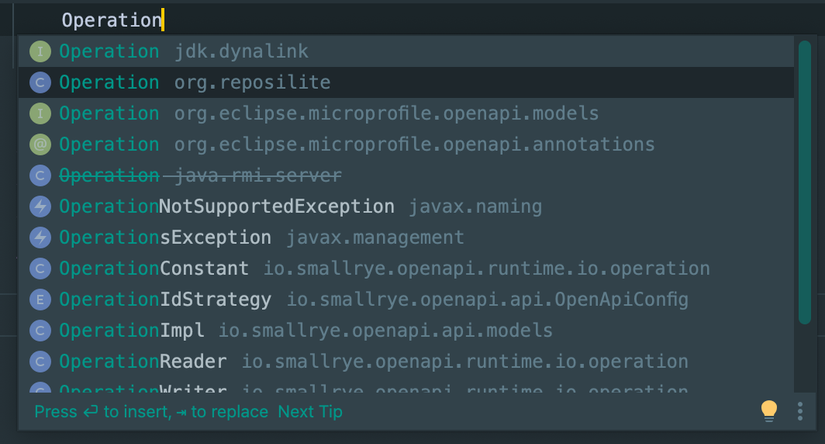Click the enum icon beside OperationIdStrategy
The height and width of the screenshot is (444, 825).
pos(40,300)
